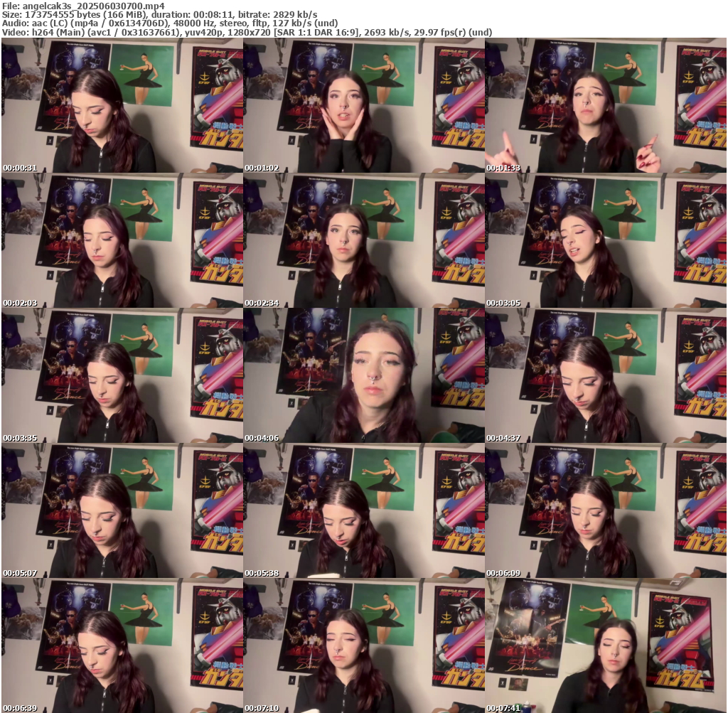Select the frame stamped 00:02:34
This screenshot has height=713, width=728.
(x=364, y=240)
